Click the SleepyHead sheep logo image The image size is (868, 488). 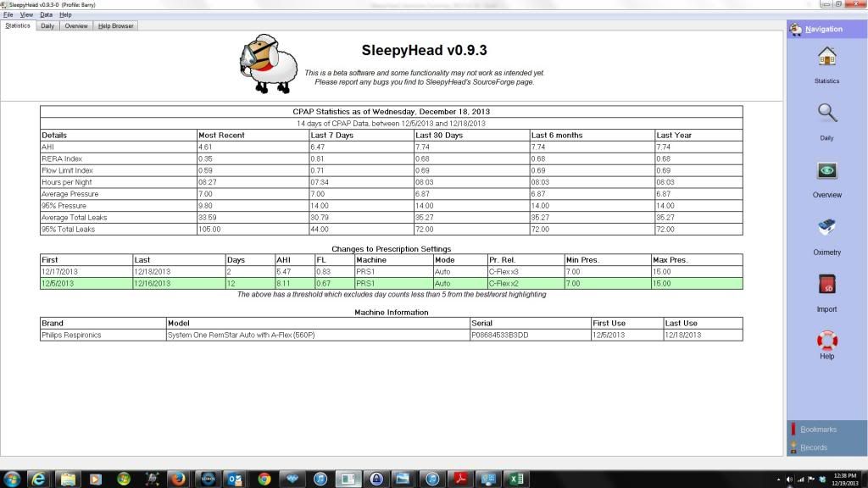[269, 64]
